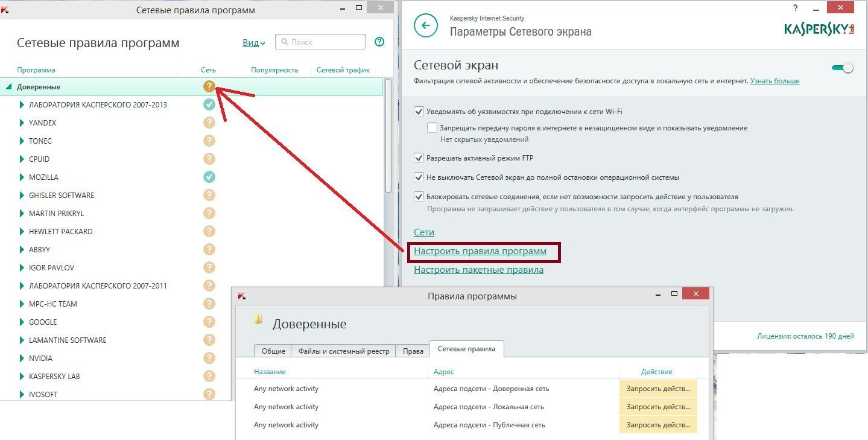
Task: Enable blocking unprotected password transfer checkbox
Action: [432, 127]
